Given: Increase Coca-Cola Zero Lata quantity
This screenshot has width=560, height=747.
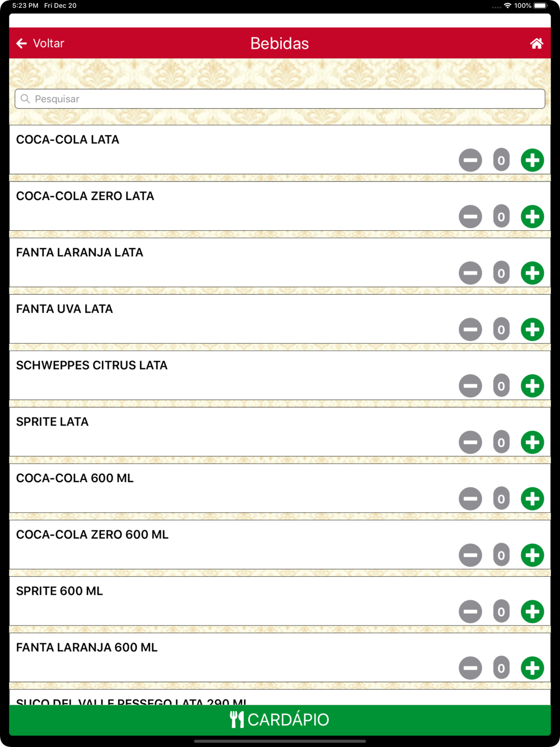Looking at the screenshot, I should click(532, 217).
